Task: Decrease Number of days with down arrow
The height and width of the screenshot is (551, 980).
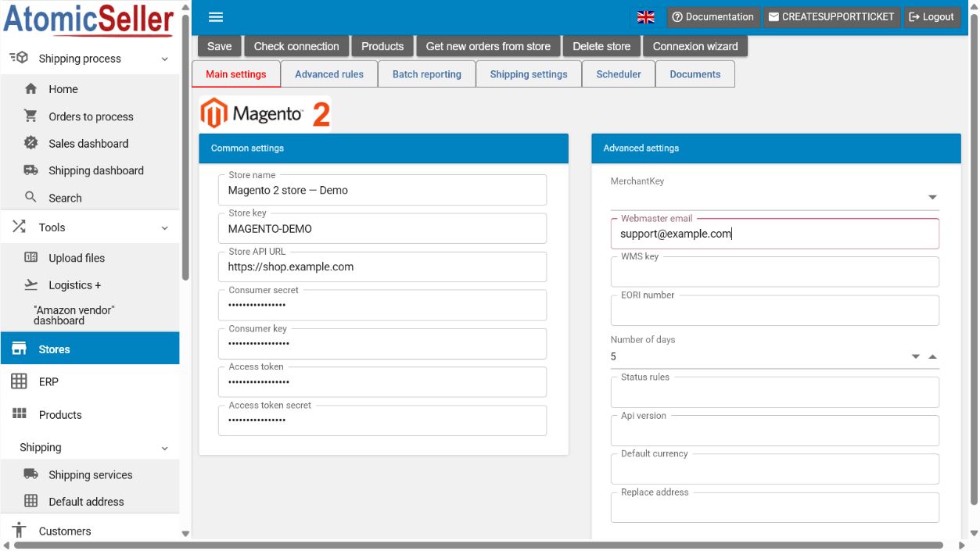Action: (x=916, y=356)
